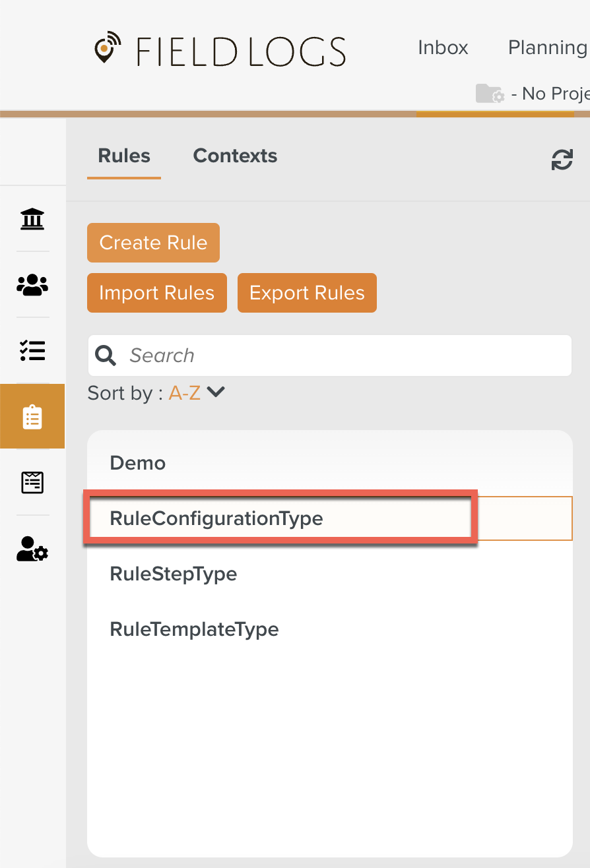Switch to the Contexts tab

[x=235, y=156]
